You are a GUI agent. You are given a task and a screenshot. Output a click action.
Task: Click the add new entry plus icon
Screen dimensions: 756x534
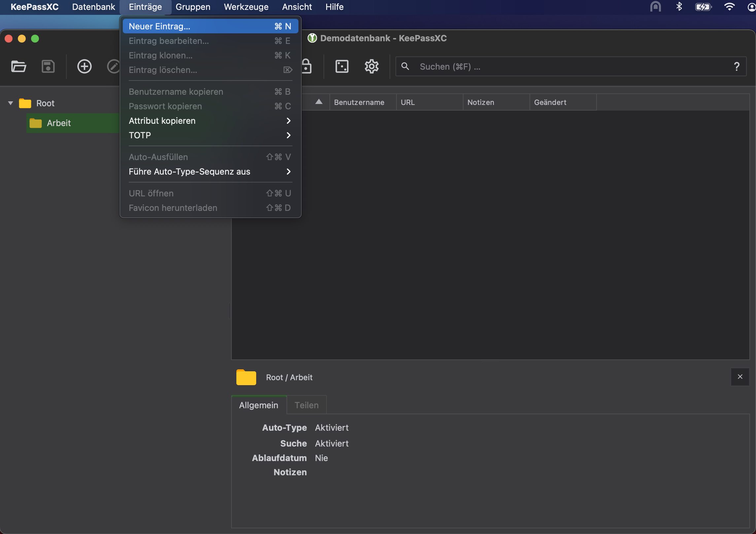[x=84, y=66]
